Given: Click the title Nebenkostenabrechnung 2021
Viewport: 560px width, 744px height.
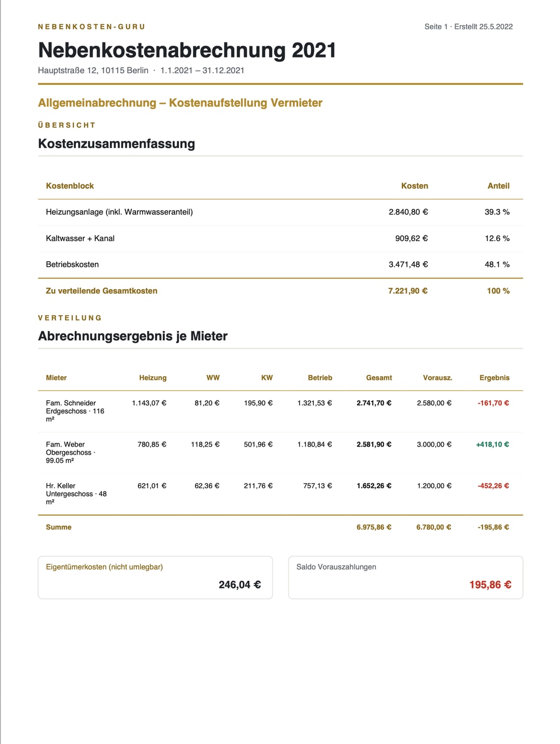Looking at the screenshot, I should [187, 50].
